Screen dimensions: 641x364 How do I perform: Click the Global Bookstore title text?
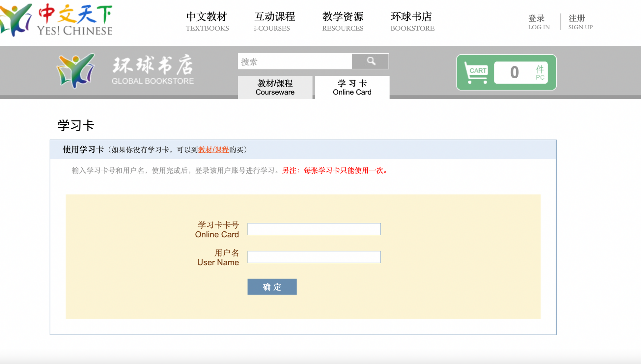153,70
